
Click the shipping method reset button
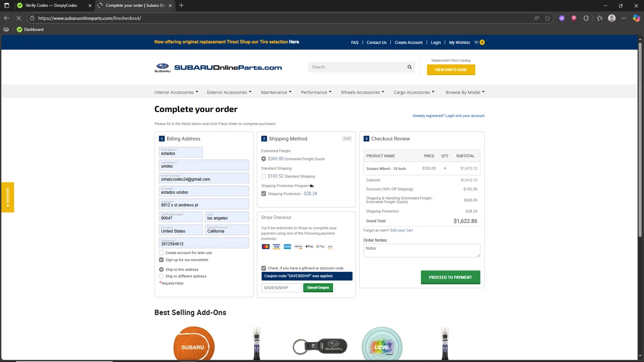point(347,139)
